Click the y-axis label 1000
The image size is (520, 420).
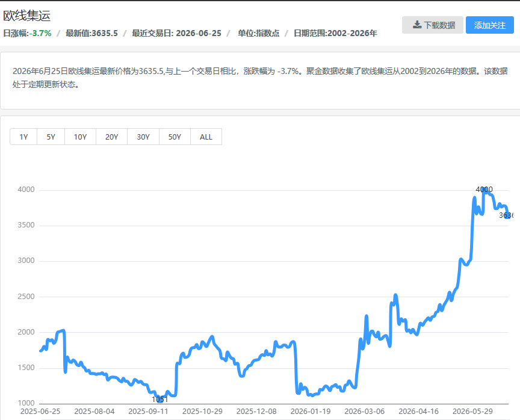tap(26, 403)
